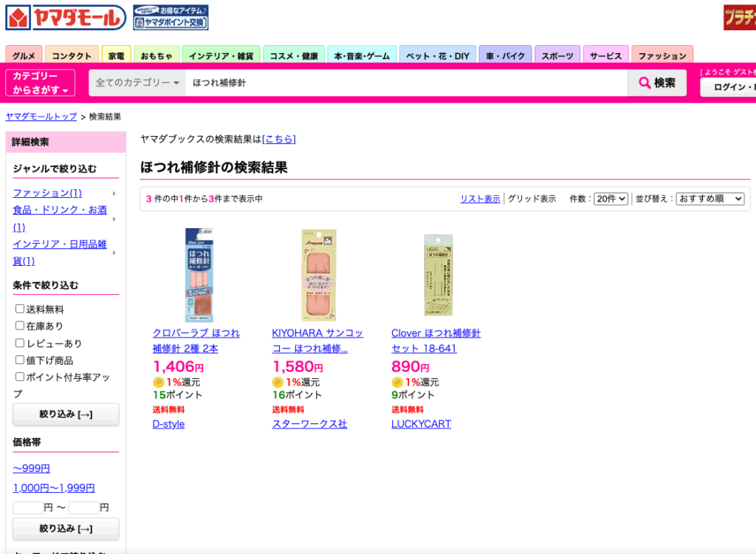Focus the minimum price input field

pos(28,507)
